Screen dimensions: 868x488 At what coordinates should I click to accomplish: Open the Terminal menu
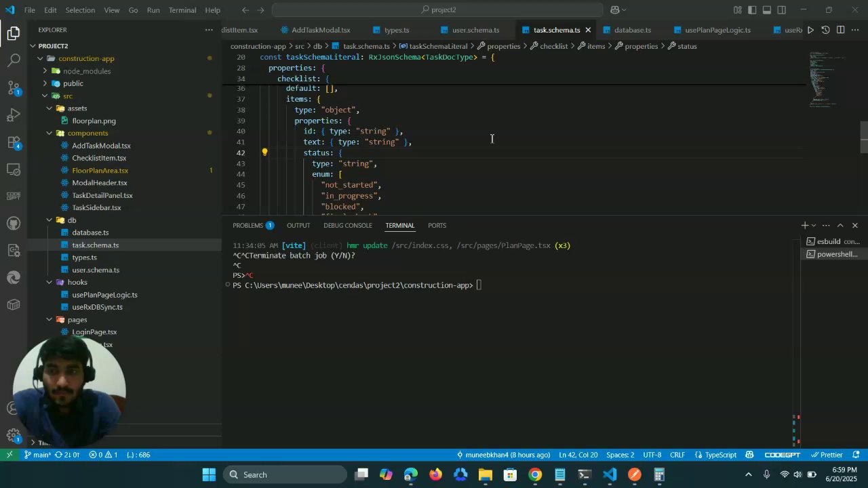pyautogui.click(x=182, y=10)
